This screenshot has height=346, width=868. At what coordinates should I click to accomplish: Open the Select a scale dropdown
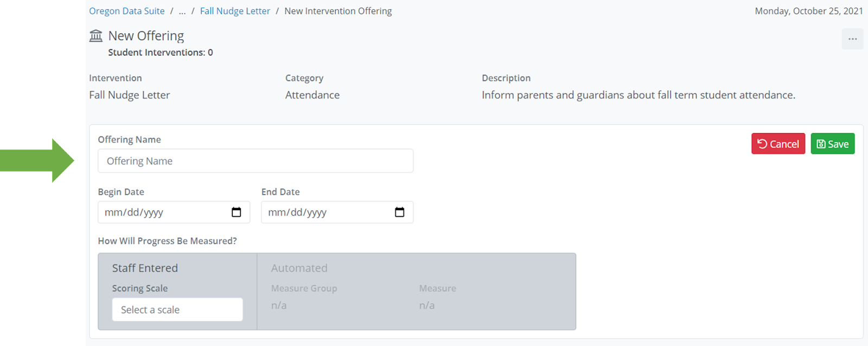pos(177,310)
